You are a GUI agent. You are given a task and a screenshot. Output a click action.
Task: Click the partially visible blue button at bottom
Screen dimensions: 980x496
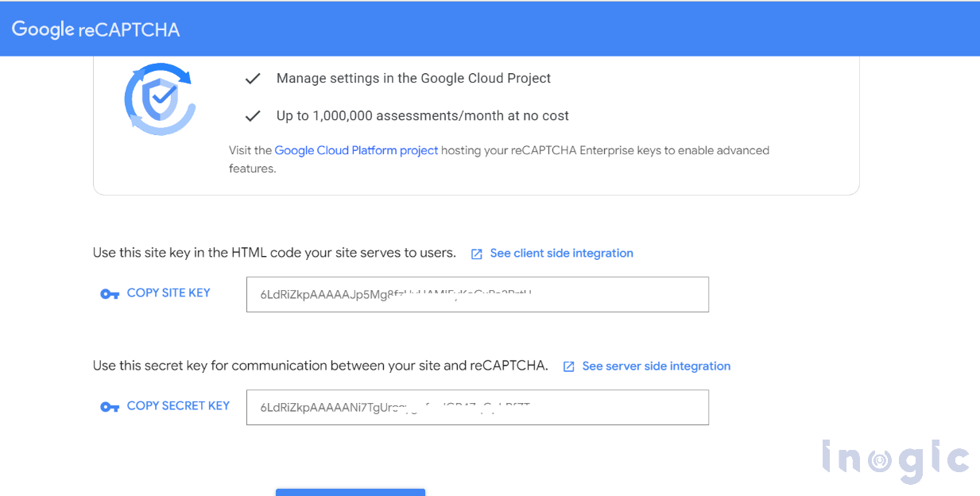(x=350, y=492)
